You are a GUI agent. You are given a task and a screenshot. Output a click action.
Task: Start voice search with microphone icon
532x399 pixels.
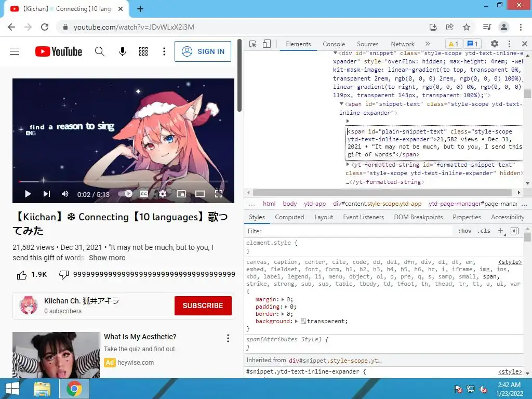tap(123, 51)
